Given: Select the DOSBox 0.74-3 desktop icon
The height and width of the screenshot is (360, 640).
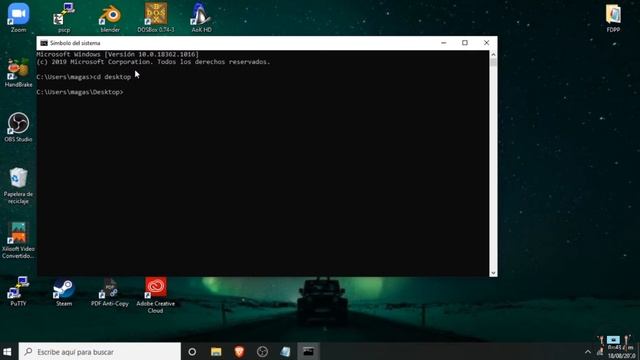Looking at the screenshot, I should 156,18.
